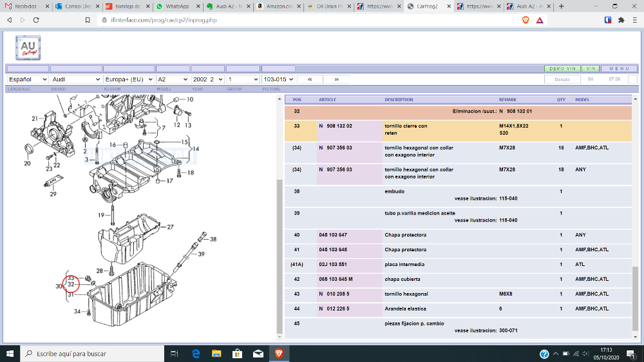
Task: Show hidden system tray icons
Action: [556, 354]
